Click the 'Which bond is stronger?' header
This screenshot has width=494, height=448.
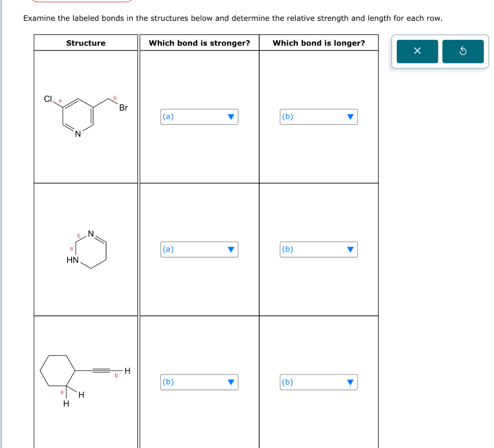pos(200,43)
